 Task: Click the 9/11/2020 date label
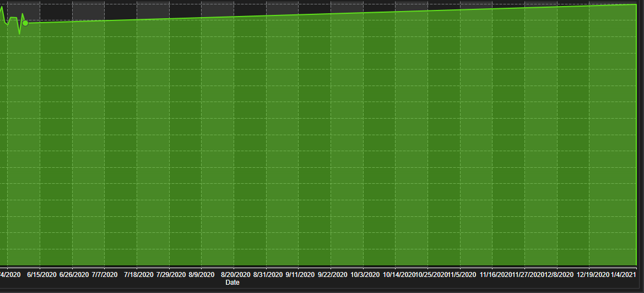pos(300,274)
